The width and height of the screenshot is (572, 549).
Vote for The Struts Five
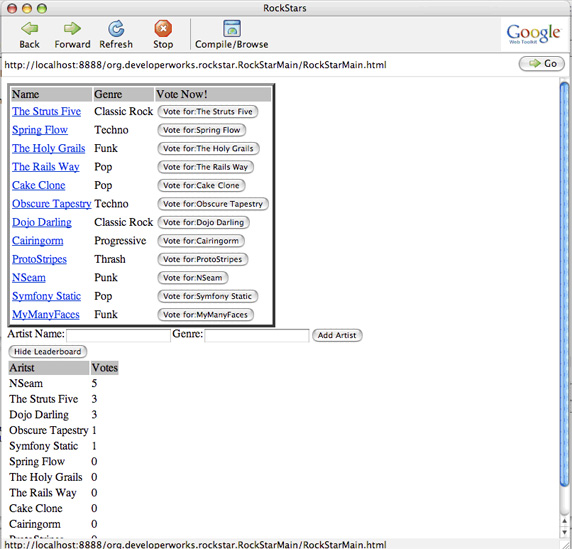click(208, 112)
